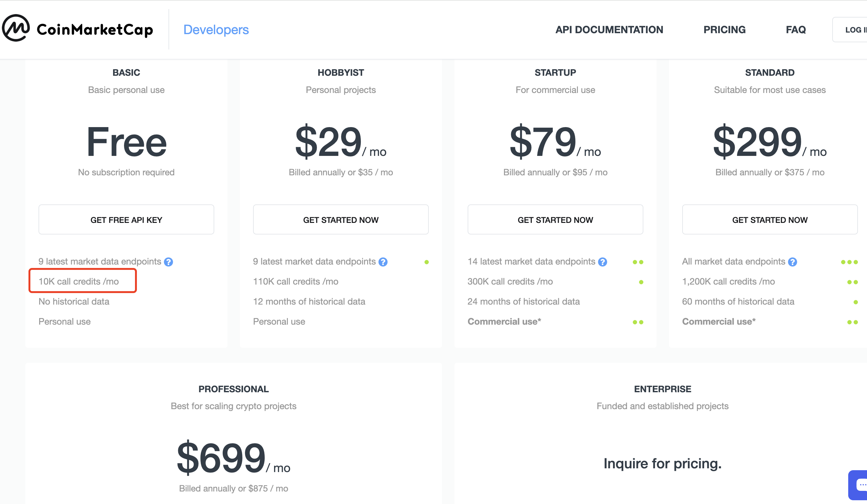
Task: Open the blue chat support widget
Action: tap(859, 485)
